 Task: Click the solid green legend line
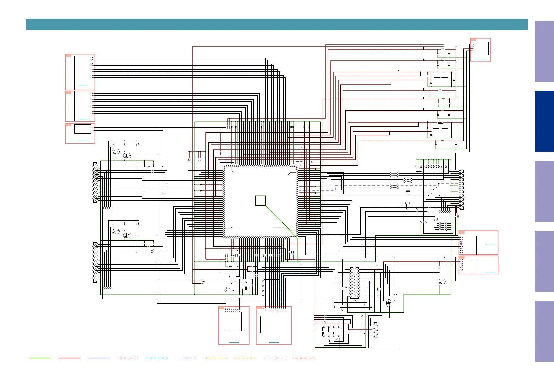click(40, 358)
